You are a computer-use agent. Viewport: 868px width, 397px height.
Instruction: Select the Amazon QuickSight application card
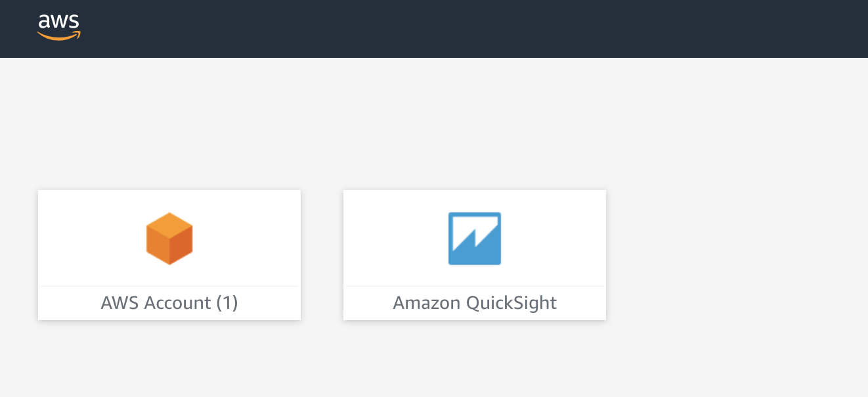[x=474, y=255]
